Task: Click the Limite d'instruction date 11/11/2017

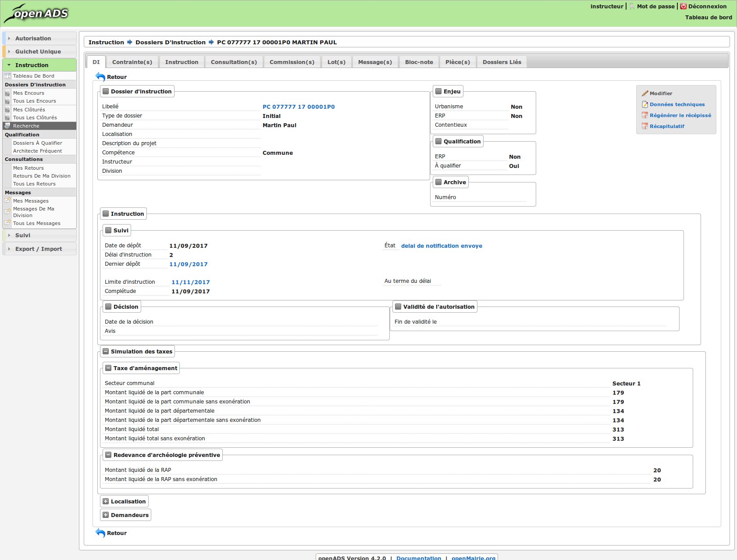Action: tap(191, 282)
